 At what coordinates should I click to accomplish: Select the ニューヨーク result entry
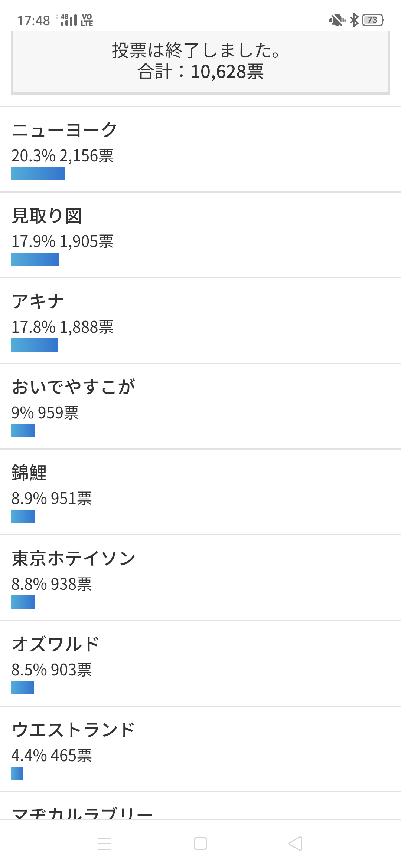pos(200,149)
